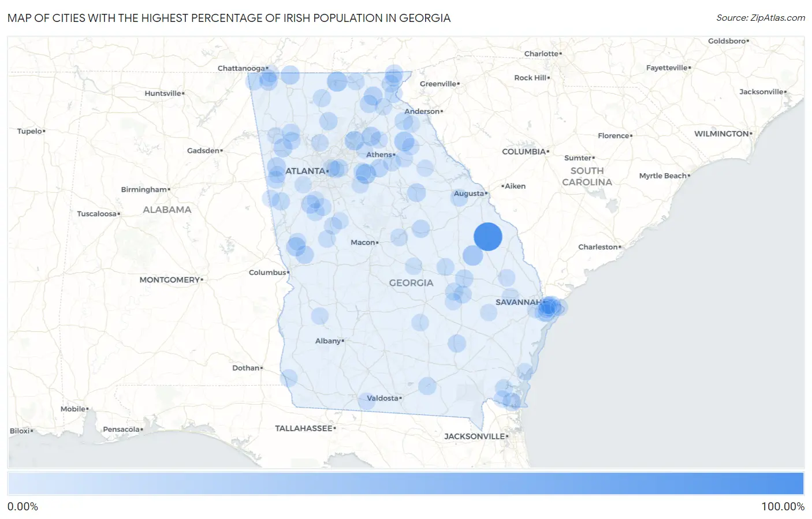
Task: Click the GEORGIA state label
Action: [411, 283]
